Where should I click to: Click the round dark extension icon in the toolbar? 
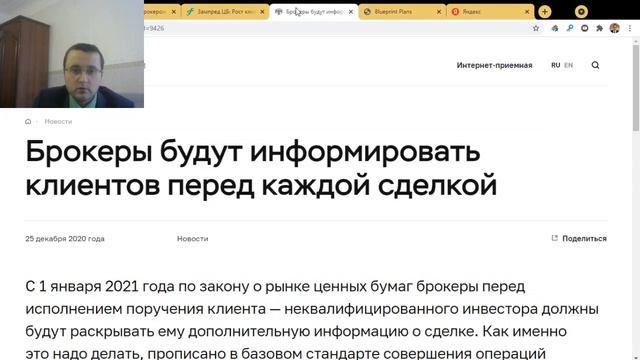(x=584, y=28)
